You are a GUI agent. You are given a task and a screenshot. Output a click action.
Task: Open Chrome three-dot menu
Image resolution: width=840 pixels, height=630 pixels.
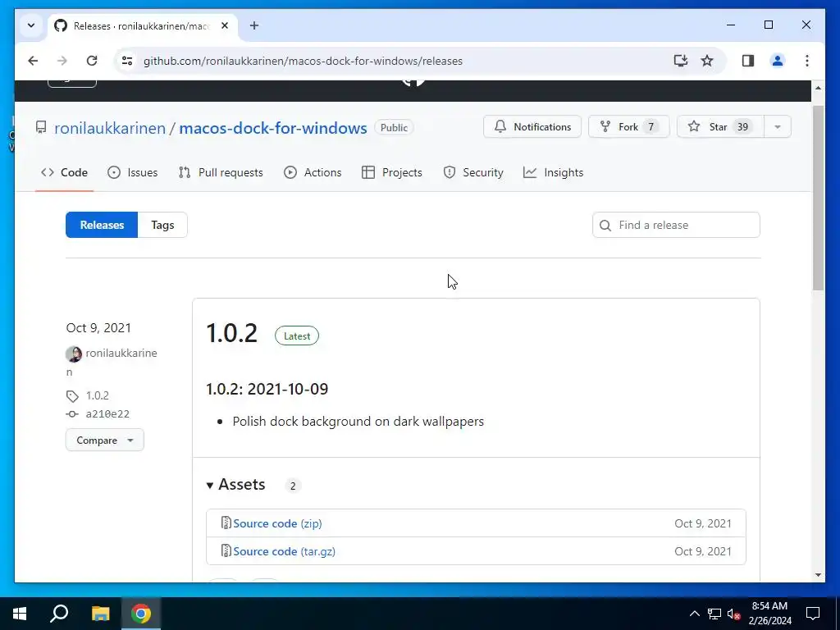click(x=807, y=61)
